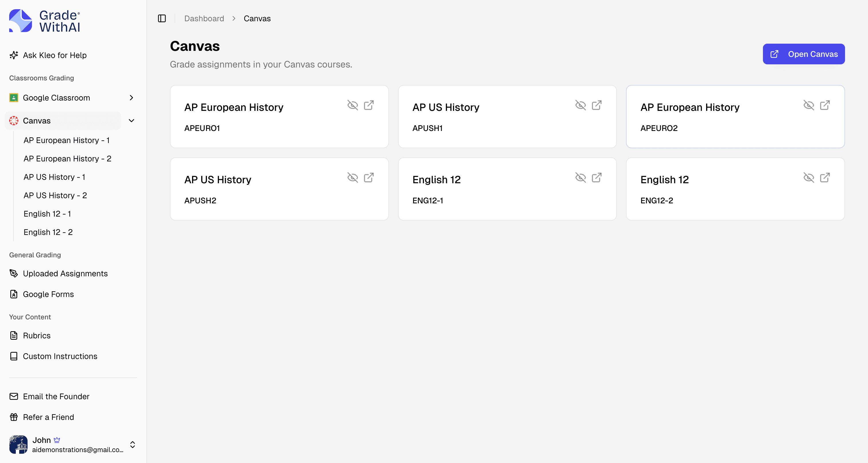
Task: Click Custom Instructions in sidebar
Action: tap(60, 356)
